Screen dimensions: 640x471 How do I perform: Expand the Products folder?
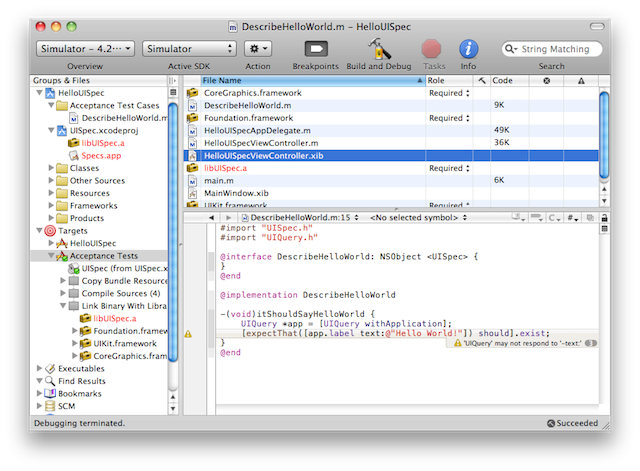coord(51,218)
